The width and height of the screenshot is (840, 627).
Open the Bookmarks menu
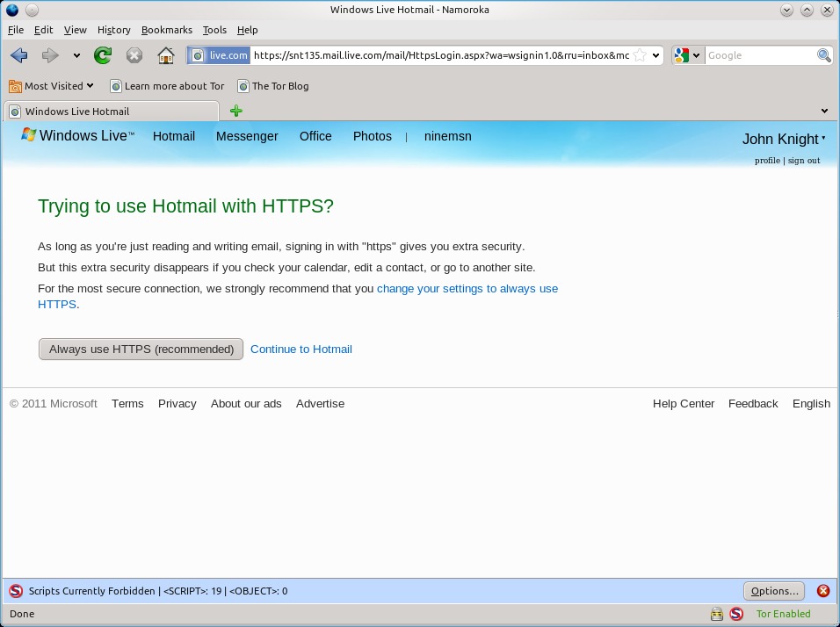click(x=166, y=30)
